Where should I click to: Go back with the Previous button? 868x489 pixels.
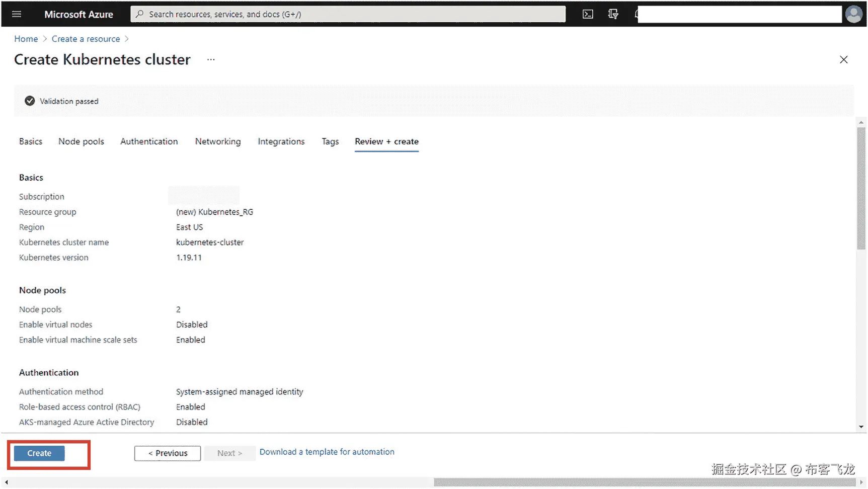pos(168,453)
